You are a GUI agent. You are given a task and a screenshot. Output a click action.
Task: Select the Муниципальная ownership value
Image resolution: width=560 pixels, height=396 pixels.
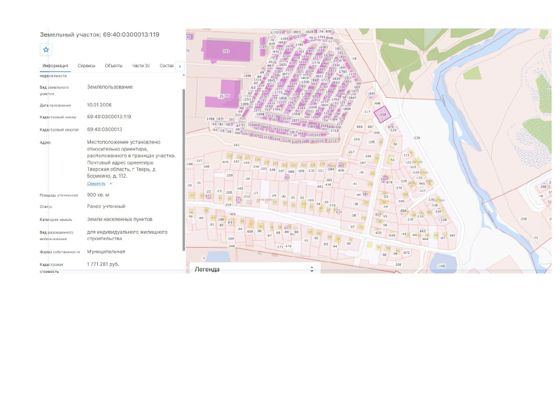[x=106, y=252]
